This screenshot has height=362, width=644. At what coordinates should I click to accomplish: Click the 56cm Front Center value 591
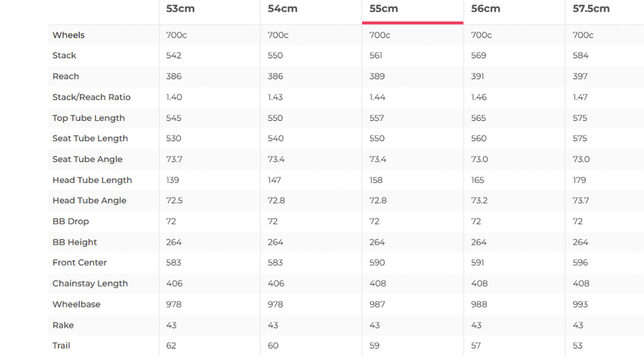click(478, 263)
